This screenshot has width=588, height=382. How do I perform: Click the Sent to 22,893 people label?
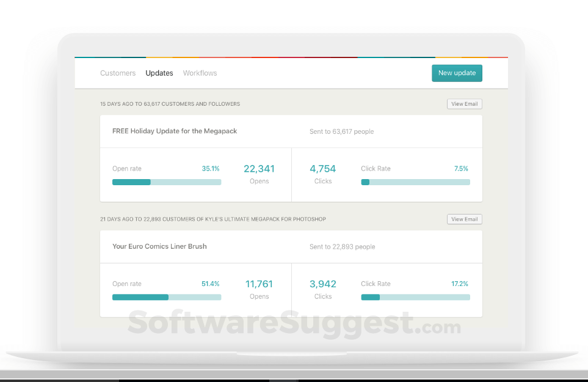click(341, 246)
